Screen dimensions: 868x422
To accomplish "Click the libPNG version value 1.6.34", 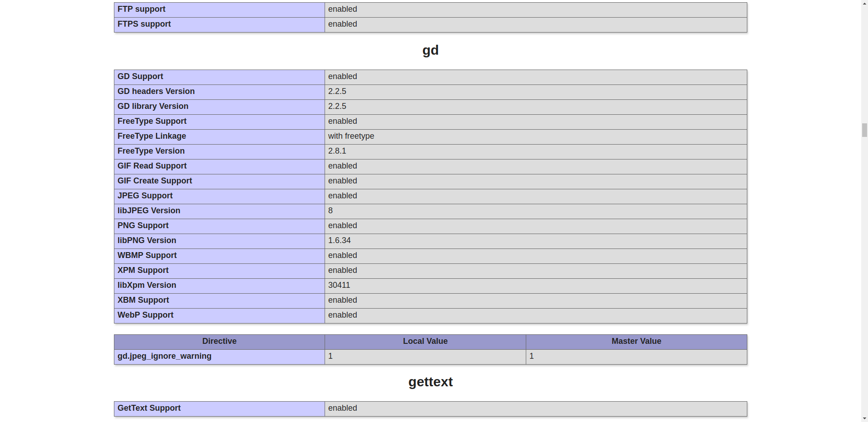I will coord(340,240).
